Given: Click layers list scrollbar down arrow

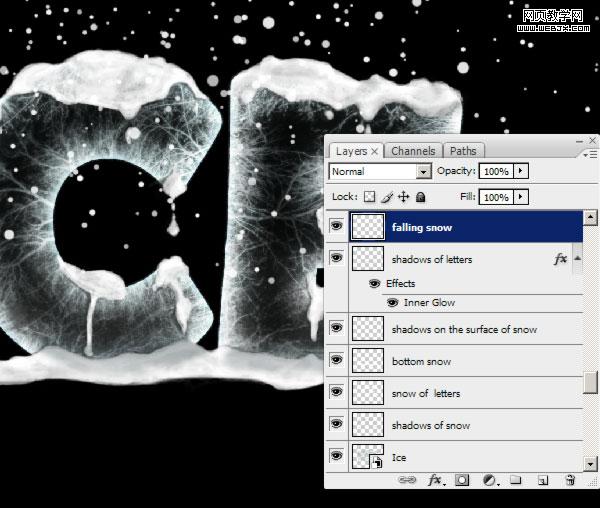Looking at the screenshot, I should (590, 464).
